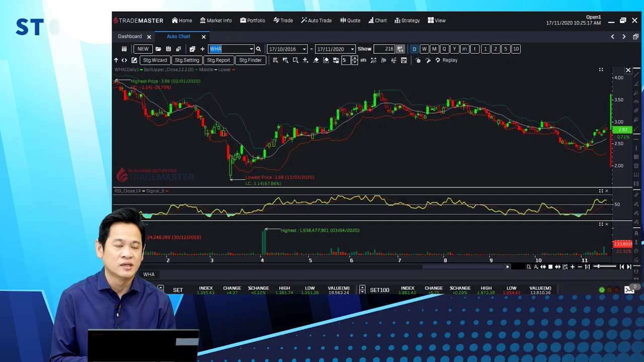The width and height of the screenshot is (644, 362).
Task: Start chart Replay
Action: tap(446, 60)
